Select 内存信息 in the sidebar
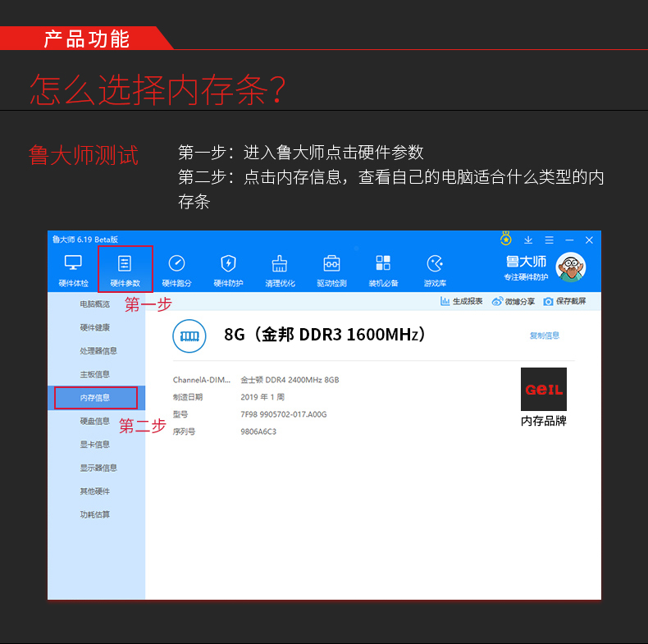 click(96, 398)
